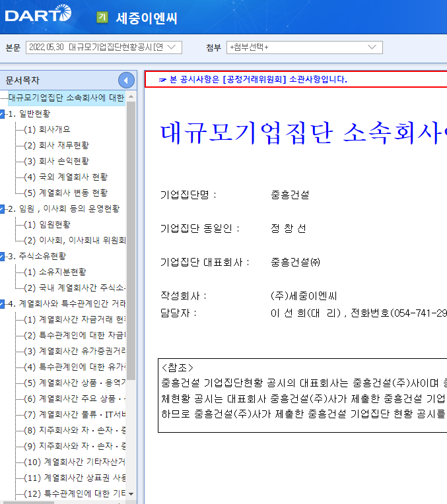
Task: Open (1) 회사개요 section
Action: [x=47, y=129]
